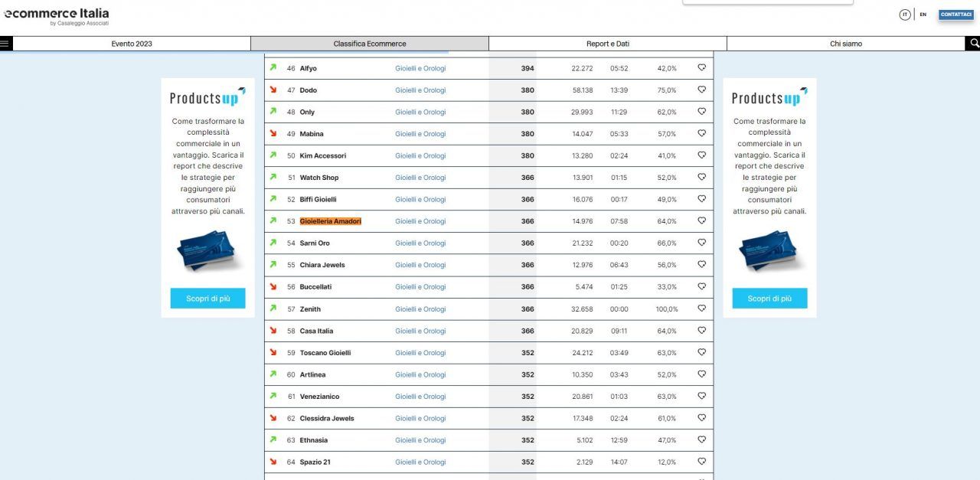The width and height of the screenshot is (980, 480).
Task: Open the Chi siamo tab
Action: click(846, 44)
